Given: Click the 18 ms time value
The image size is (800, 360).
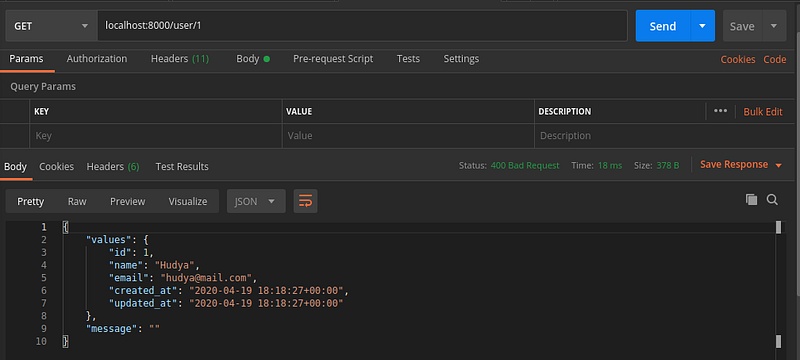Looking at the screenshot, I should pyautogui.click(x=610, y=165).
